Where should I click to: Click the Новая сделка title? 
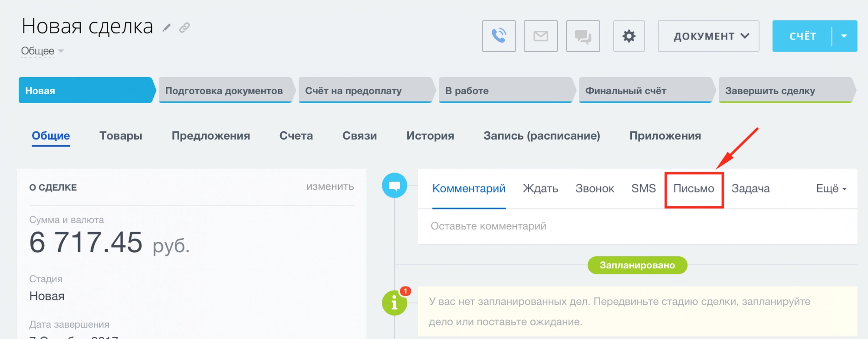tap(87, 27)
